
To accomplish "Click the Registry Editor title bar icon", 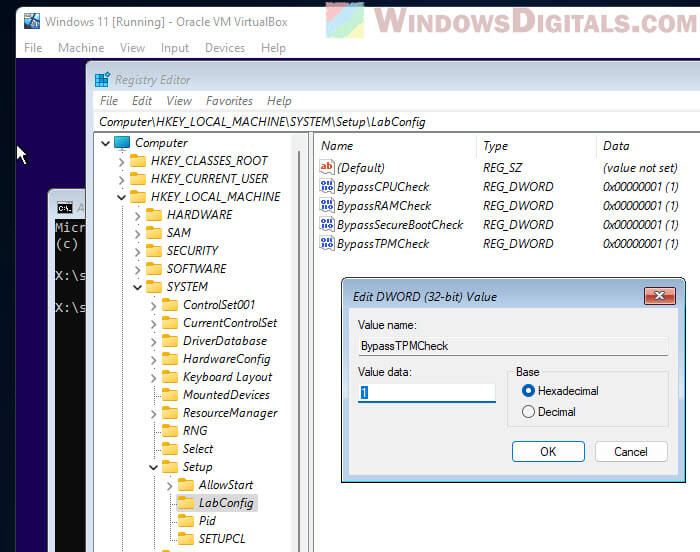I will point(102,79).
